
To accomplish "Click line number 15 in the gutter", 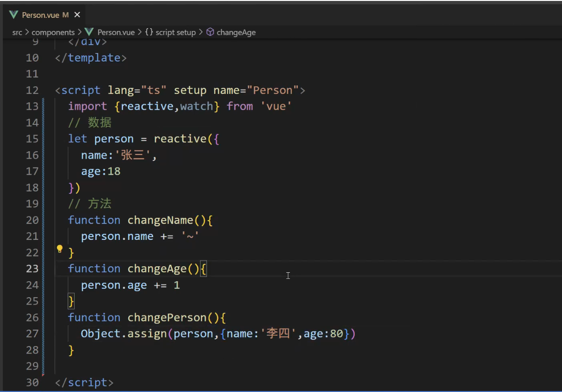I will coord(32,139).
